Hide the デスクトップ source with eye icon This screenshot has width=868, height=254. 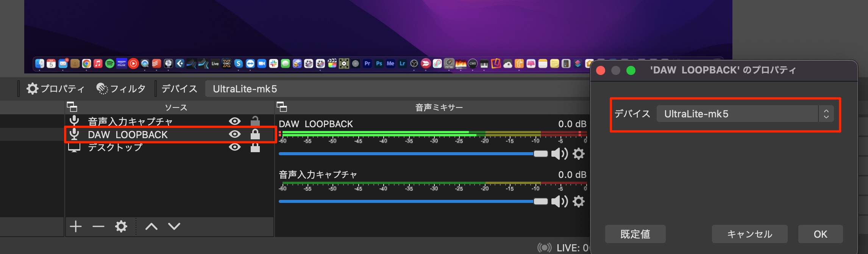(x=235, y=147)
